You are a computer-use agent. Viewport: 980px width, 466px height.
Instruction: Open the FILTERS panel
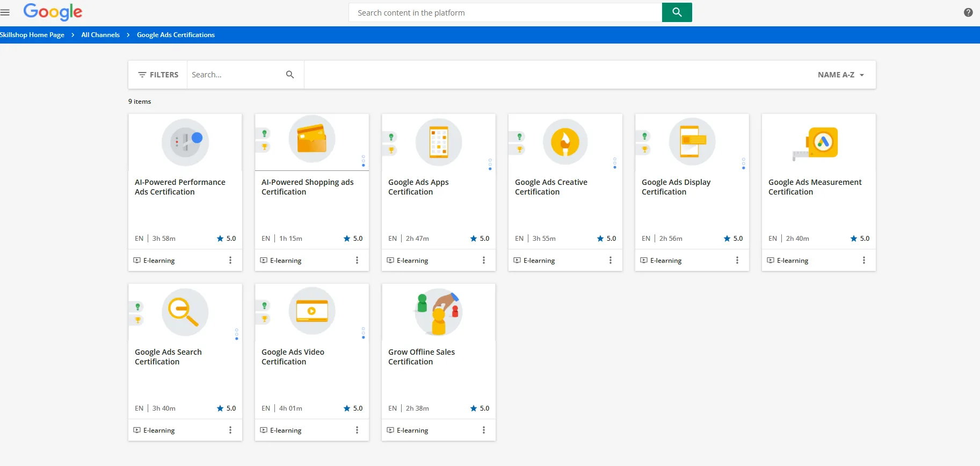158,75
